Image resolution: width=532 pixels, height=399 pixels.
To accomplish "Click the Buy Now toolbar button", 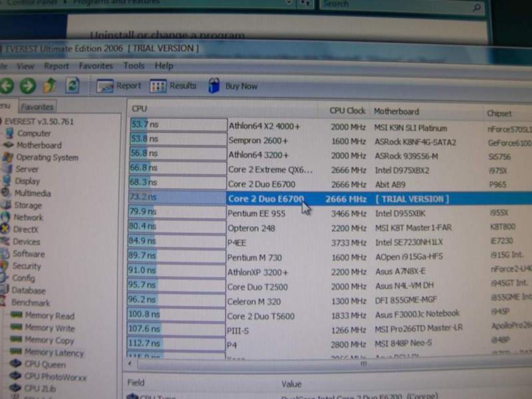I will pyautogui.click(x=233, y=86).
